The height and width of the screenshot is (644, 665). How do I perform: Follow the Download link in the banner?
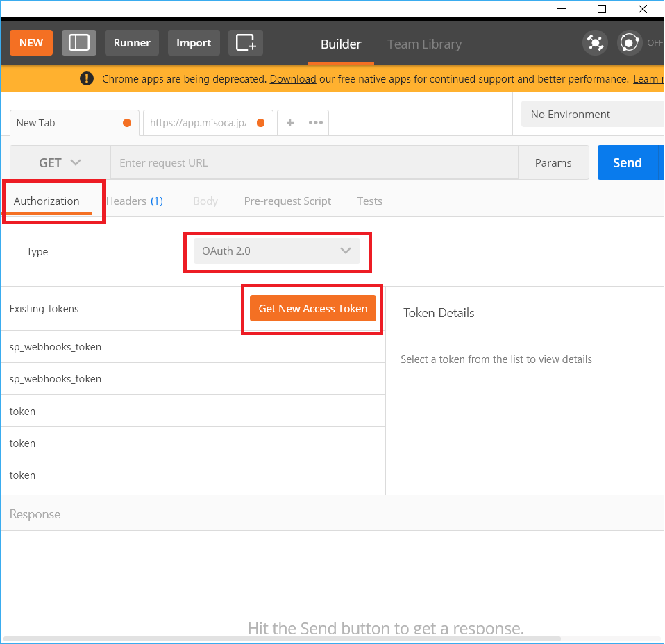(293, 79)
